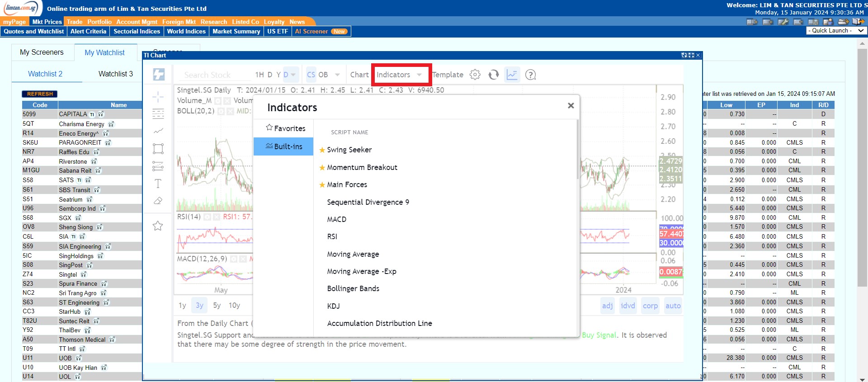
Task: Click the star icon in chart sidebar
Action: (158, 226)
